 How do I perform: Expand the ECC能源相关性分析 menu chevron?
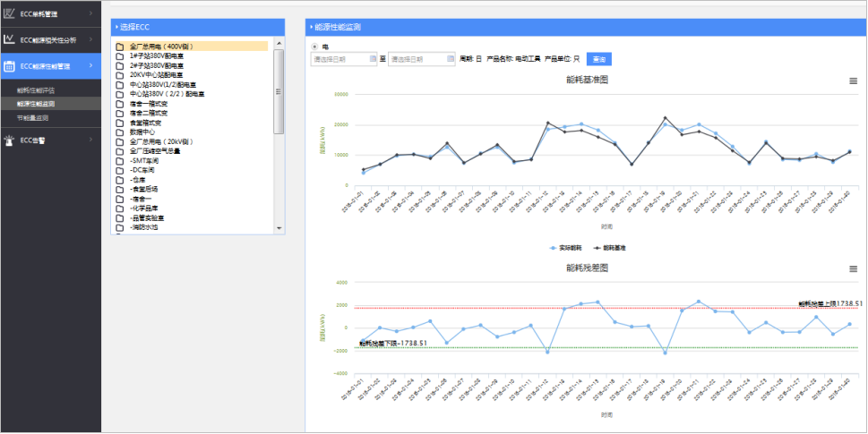[x=90, y=39]
